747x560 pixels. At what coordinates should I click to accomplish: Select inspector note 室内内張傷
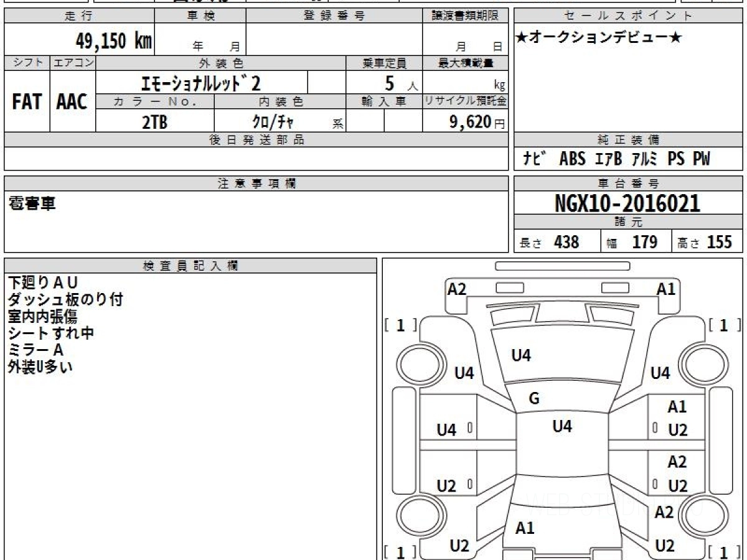42,317
